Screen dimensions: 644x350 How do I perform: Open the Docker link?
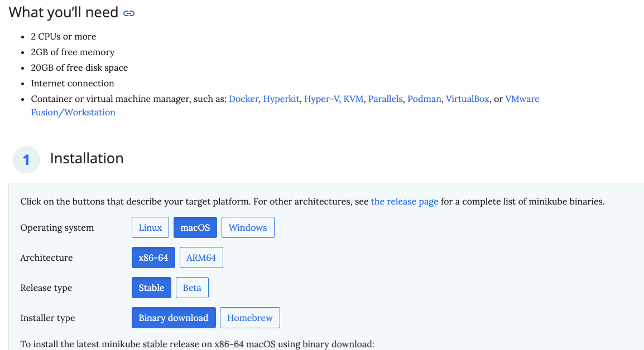click(243, 99)
